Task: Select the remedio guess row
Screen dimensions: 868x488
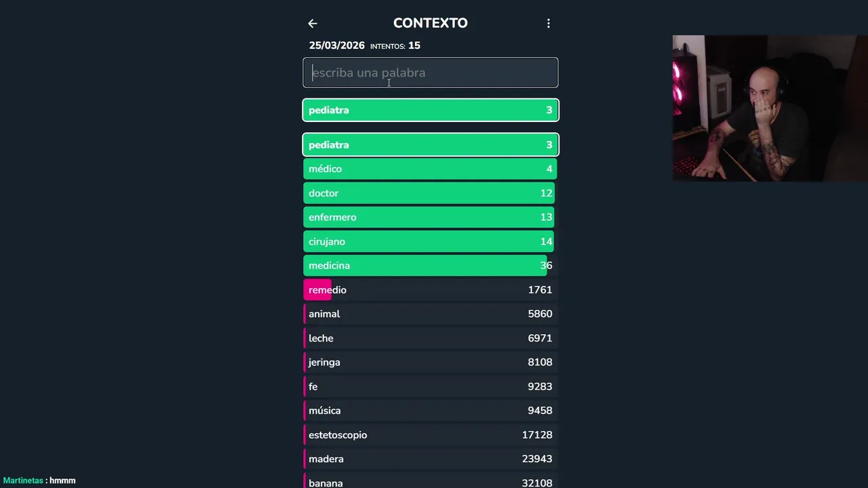Action: (431, 290)
